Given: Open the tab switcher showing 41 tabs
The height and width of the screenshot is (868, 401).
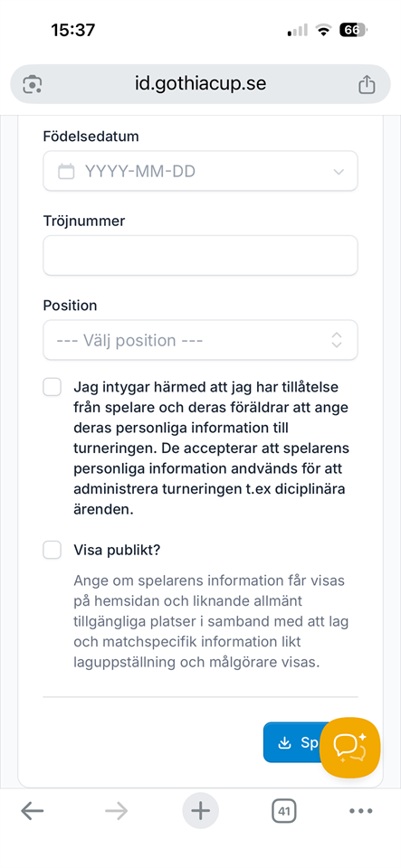Looking at the screenshot, I should click(284, 812).
